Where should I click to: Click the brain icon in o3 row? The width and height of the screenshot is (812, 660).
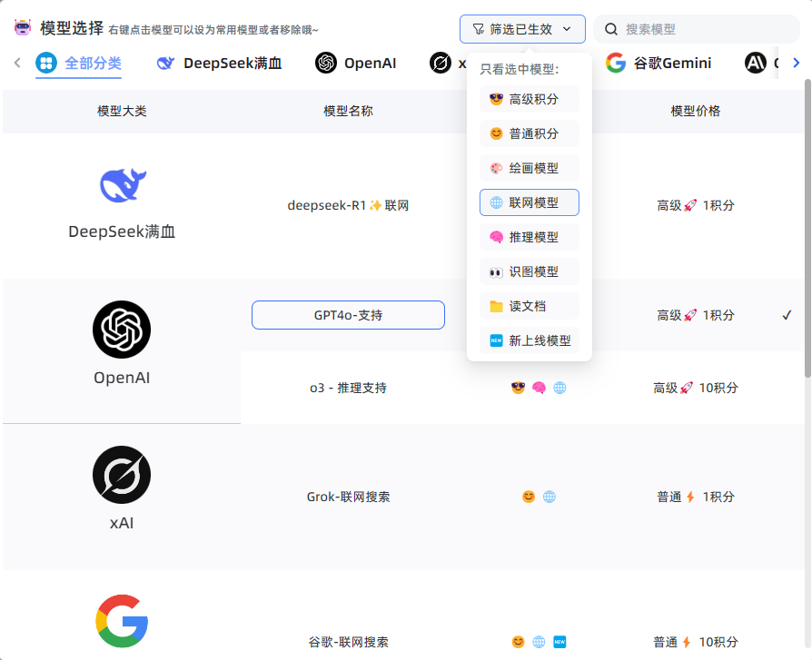point(540,388)
